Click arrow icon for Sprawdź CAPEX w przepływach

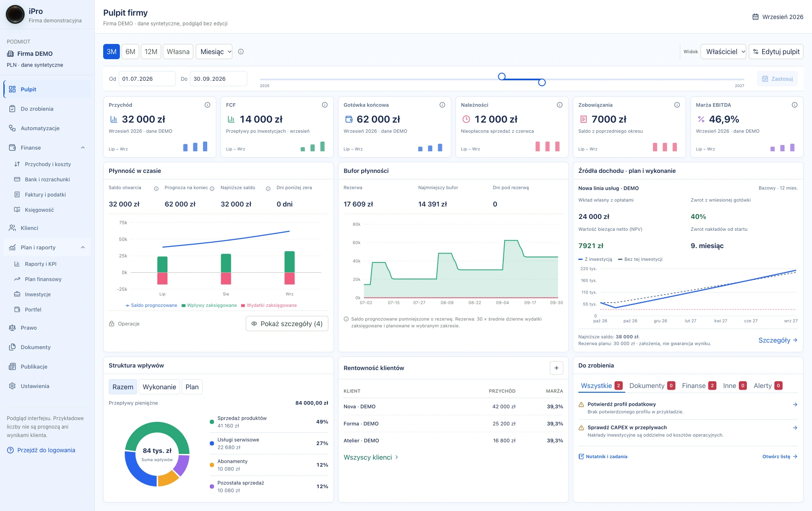click(795, 428)
